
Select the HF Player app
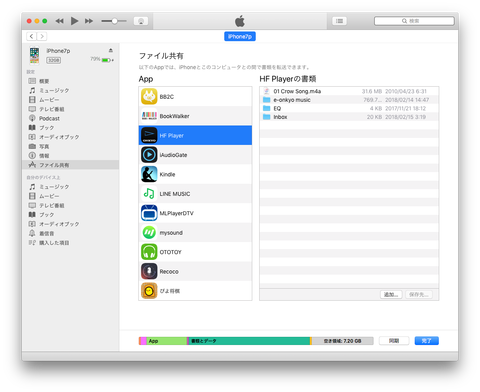tap(195, 135)
